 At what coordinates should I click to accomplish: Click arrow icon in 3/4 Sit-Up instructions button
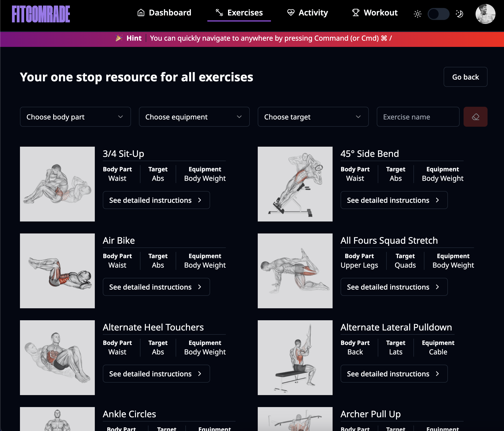(x=199, y=200)
